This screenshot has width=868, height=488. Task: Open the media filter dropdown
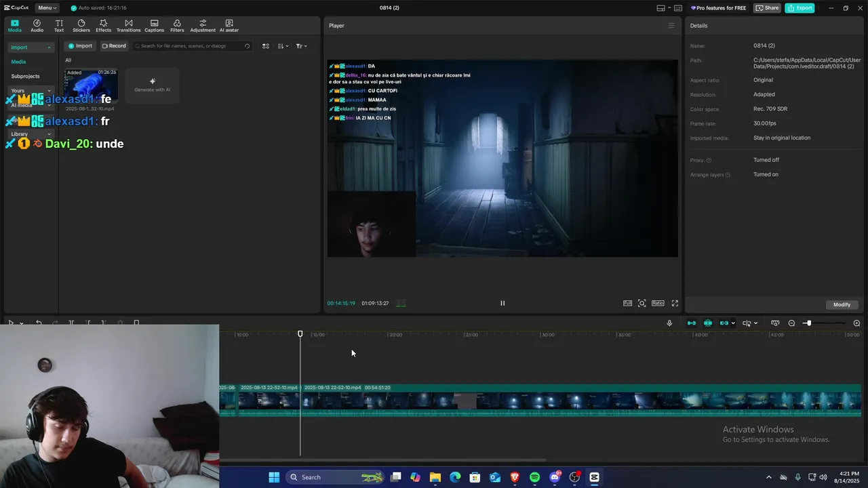[302, 46]
